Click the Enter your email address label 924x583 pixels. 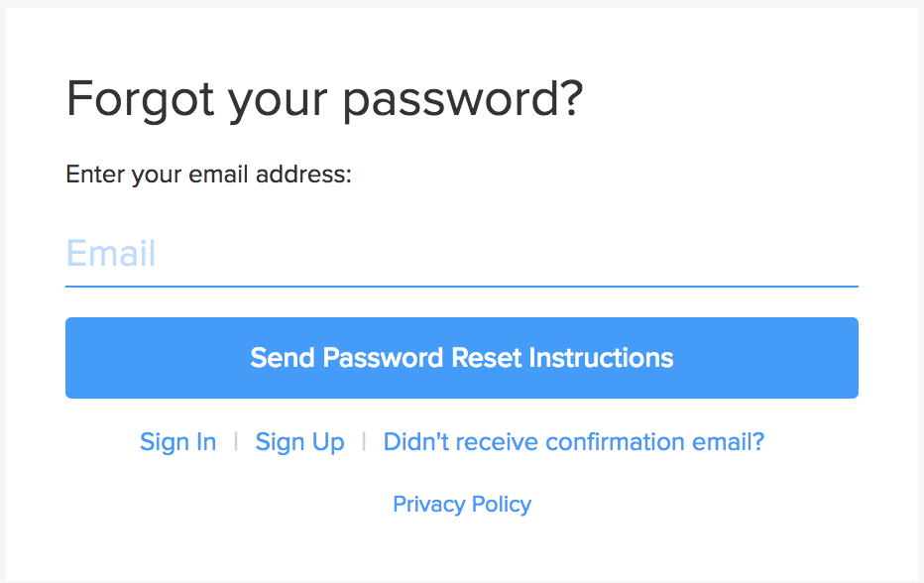click(209, 175)
